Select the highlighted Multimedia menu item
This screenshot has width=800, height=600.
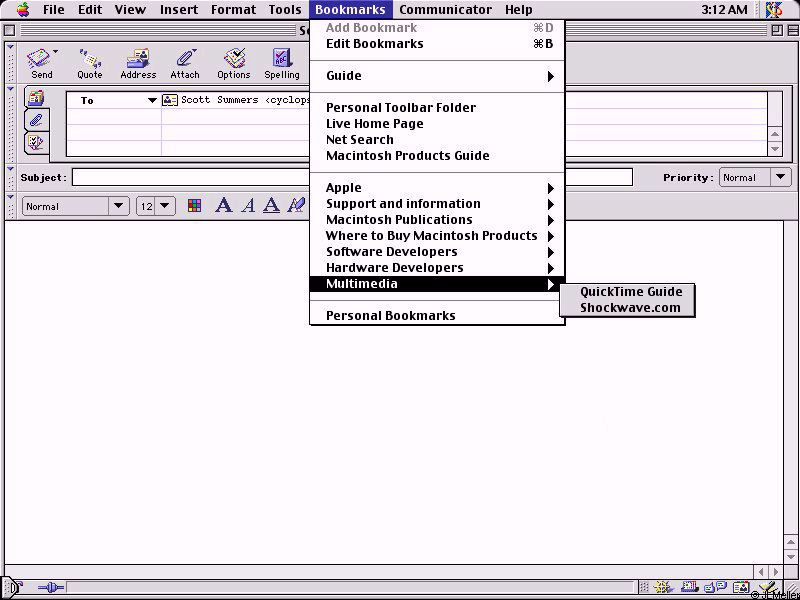click(437, 284)
